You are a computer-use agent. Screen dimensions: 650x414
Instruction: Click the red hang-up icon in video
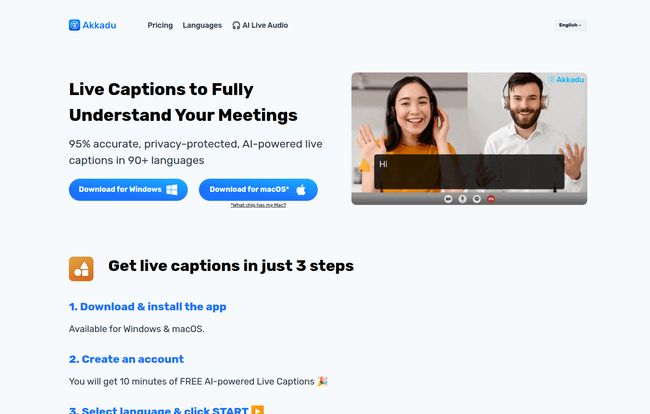pos(491,199)
